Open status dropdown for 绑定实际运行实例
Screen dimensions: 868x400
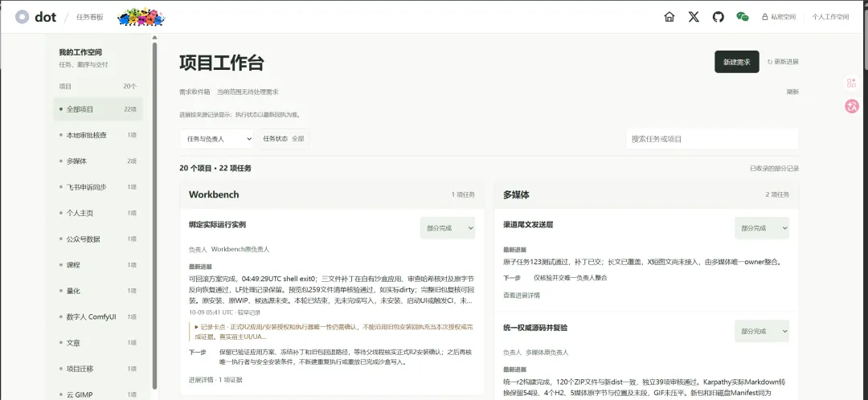pos(448,228)
